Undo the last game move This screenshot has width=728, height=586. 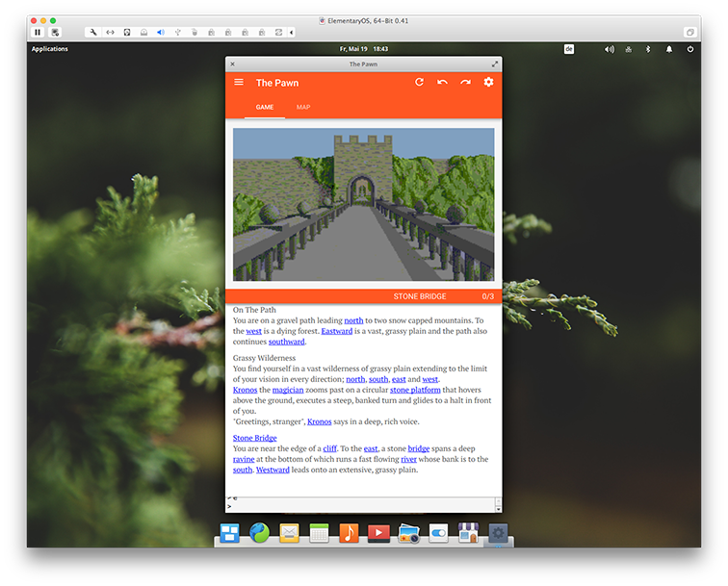pyautogui.click(x=442, y=83)
